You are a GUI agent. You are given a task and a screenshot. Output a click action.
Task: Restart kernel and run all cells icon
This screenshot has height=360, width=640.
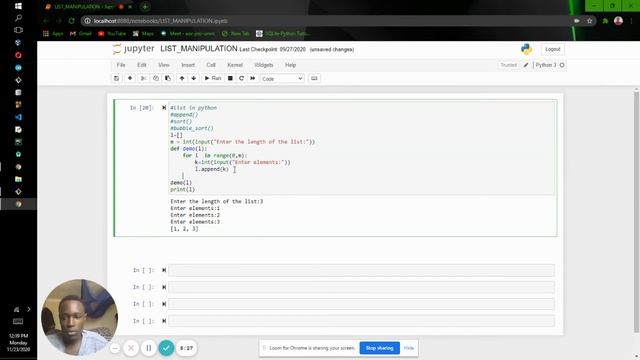click(253, 78)
